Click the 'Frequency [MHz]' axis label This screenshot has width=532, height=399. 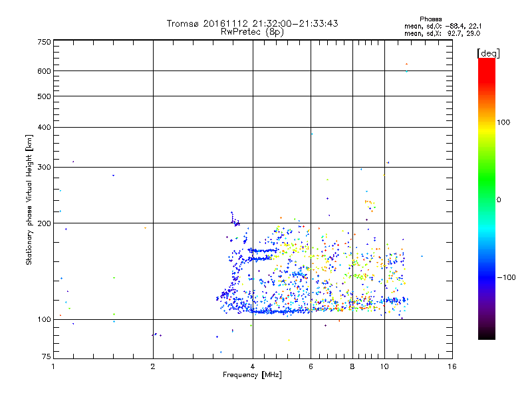[x=252, y=375]
